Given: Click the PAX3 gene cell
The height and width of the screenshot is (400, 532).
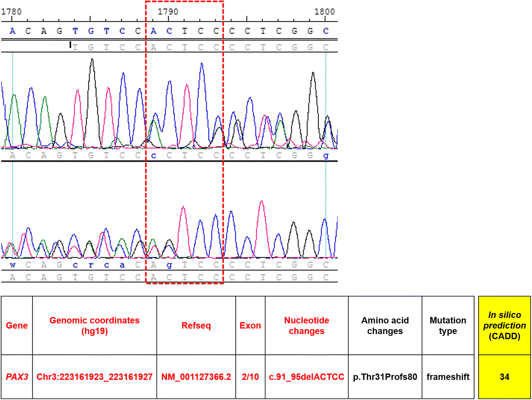Looking at the screenshot, I should (17, 377).
